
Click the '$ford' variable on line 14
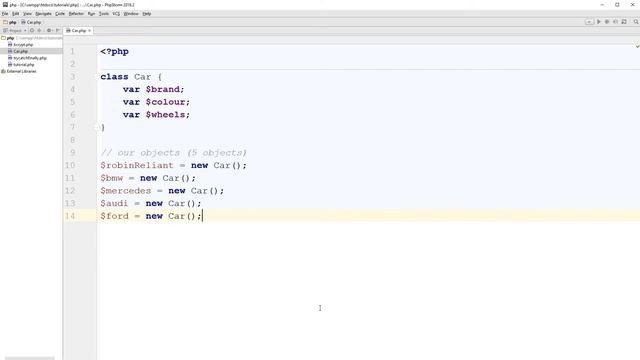point(114,216)
